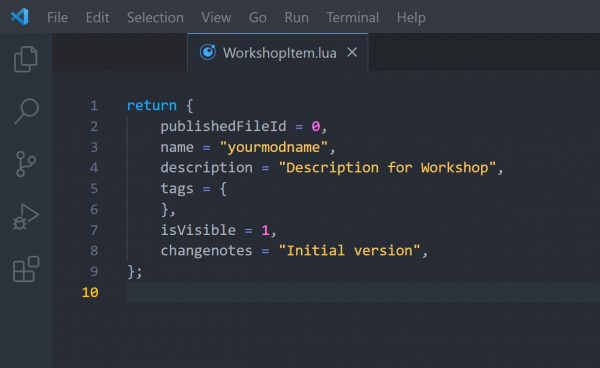Click line number 5 in gutter

(x=94, y=189)
